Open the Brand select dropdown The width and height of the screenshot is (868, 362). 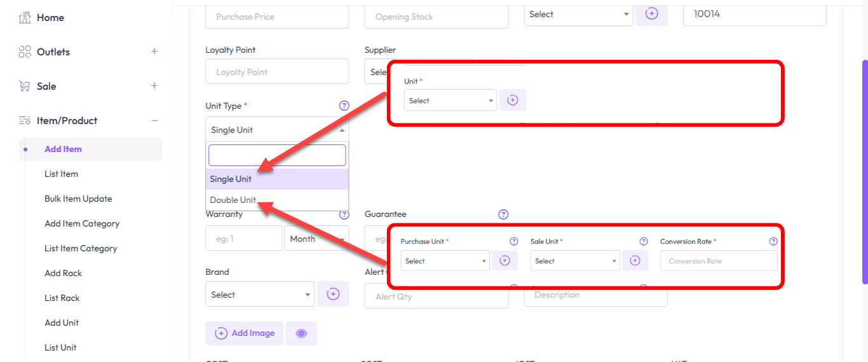260,295
